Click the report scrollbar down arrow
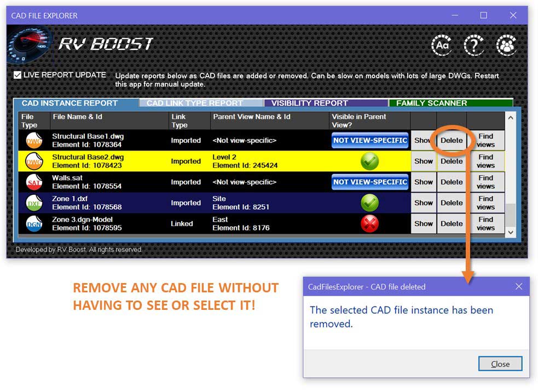 coord(511,232)
